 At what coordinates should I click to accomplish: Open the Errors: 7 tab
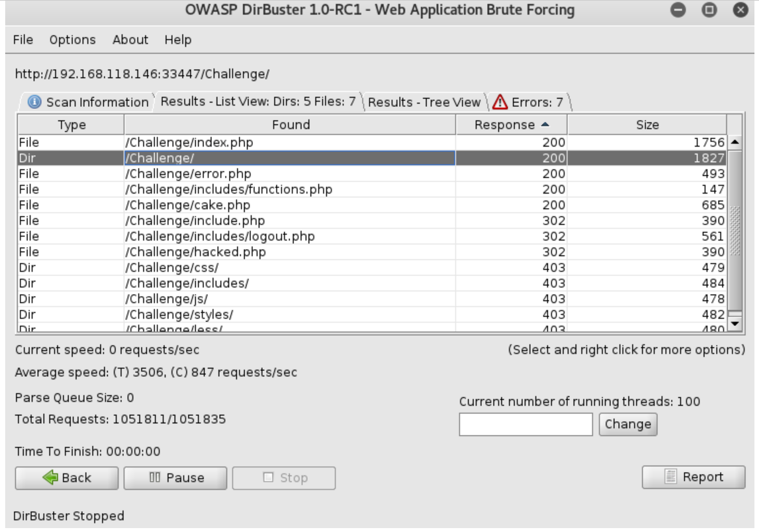(x=529, y=102)
